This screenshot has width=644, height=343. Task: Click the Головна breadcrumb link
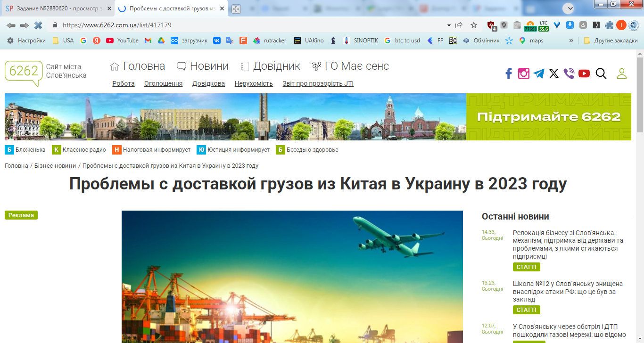click(17, 166)
